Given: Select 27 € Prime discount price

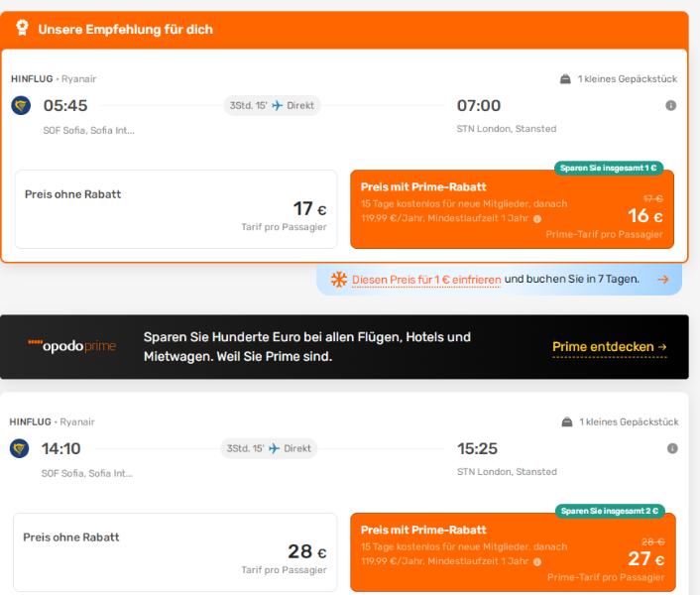Looking at the screenshot, I should pos(513,551).
